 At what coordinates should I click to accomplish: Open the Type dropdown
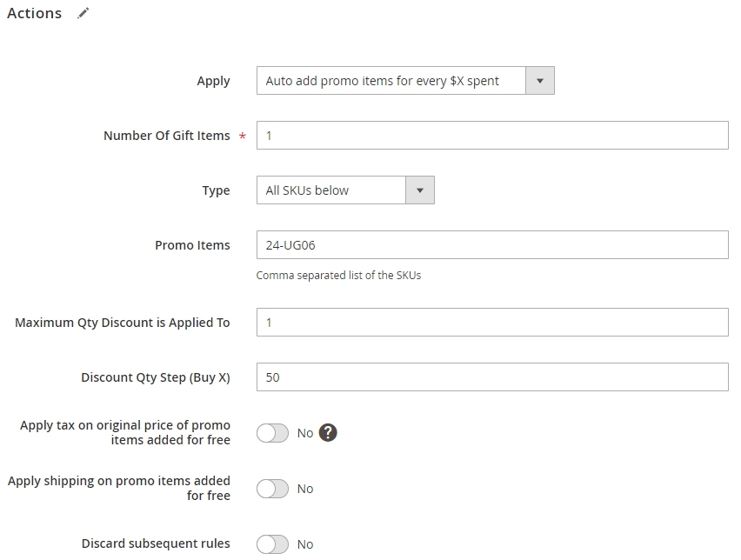click(345, 190)
